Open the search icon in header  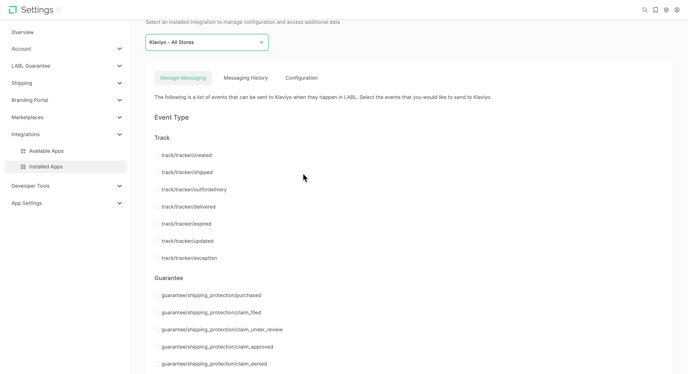click(x=645, y=10)
